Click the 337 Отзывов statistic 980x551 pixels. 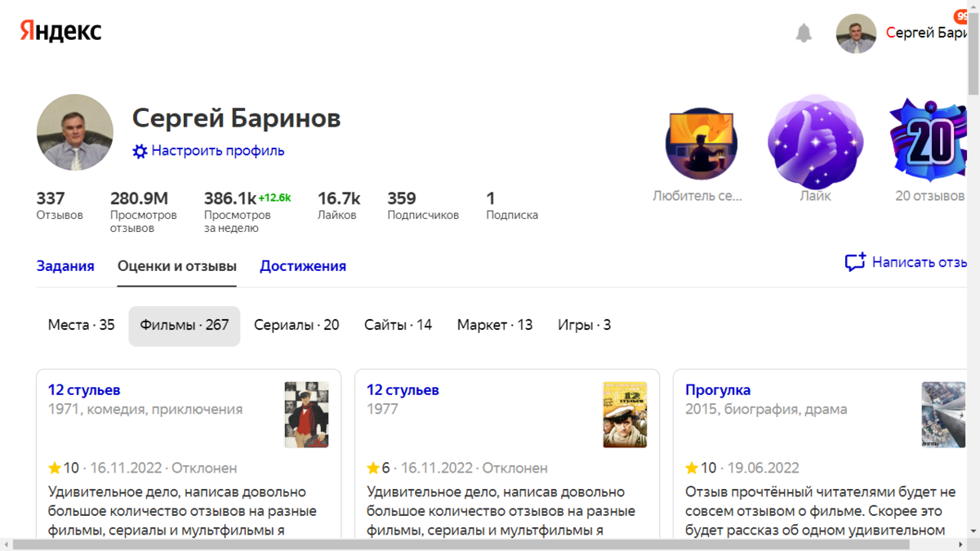click(x=60, y=206)
